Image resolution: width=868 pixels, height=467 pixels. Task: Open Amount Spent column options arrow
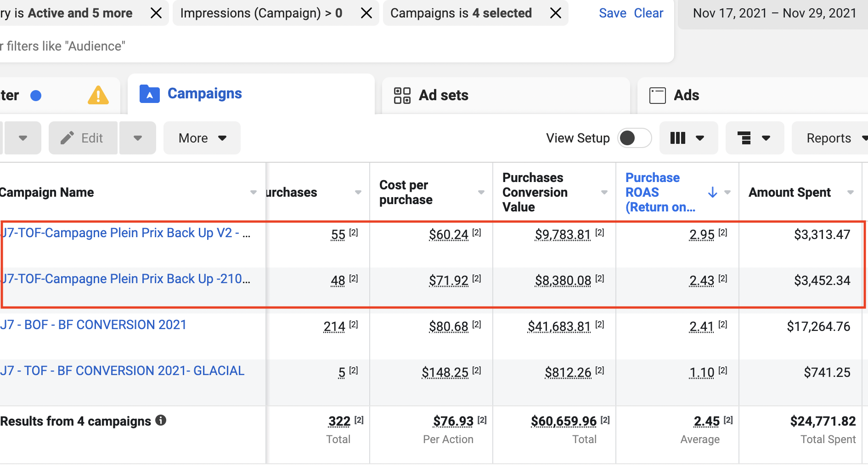click(850, 192)
